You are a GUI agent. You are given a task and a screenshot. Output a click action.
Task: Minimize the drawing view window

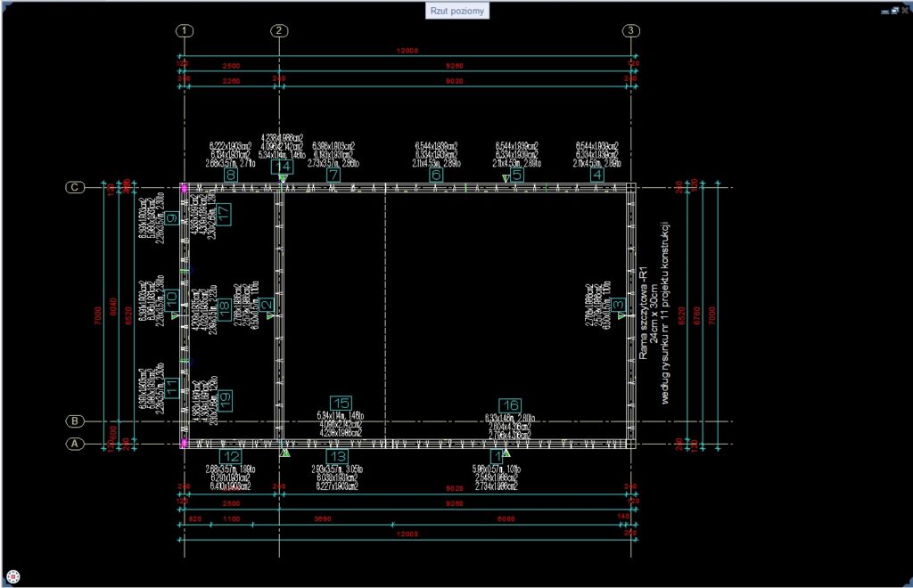click(x=884, y=10)
